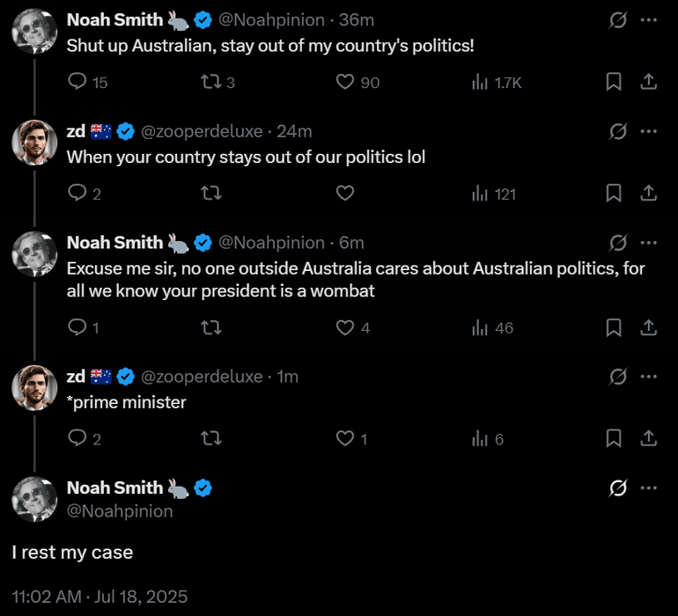Open @Noahpinion handle under final tweet
The height and width of the screenshot is (616, 678).
point(120,510)
